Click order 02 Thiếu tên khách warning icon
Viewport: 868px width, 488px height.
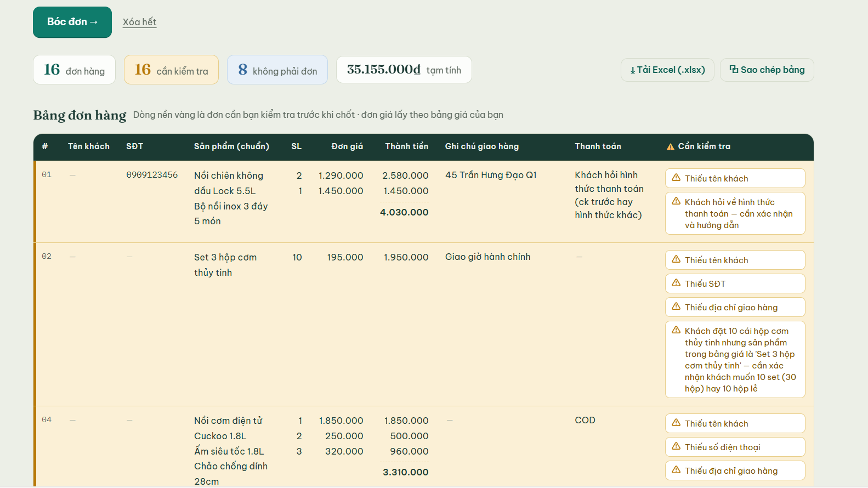coord(676,259)
